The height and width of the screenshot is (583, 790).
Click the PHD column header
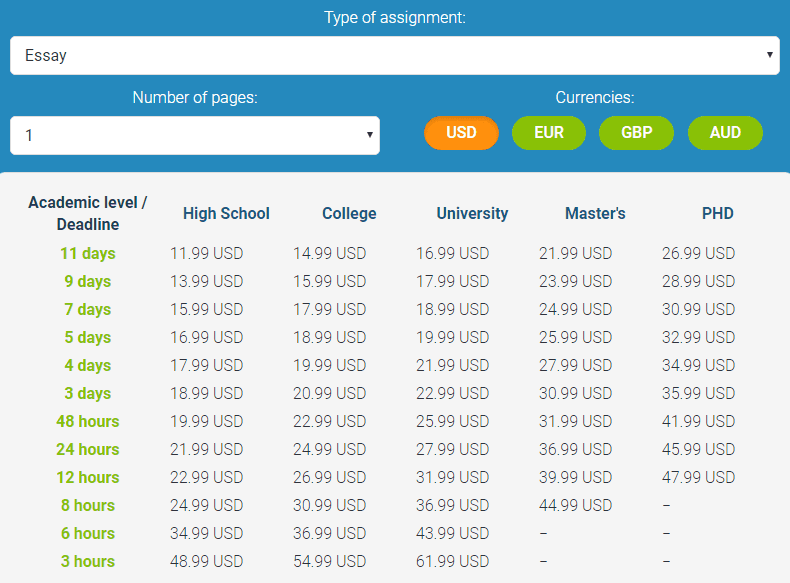pyautogui.click(x=717, y=214)
